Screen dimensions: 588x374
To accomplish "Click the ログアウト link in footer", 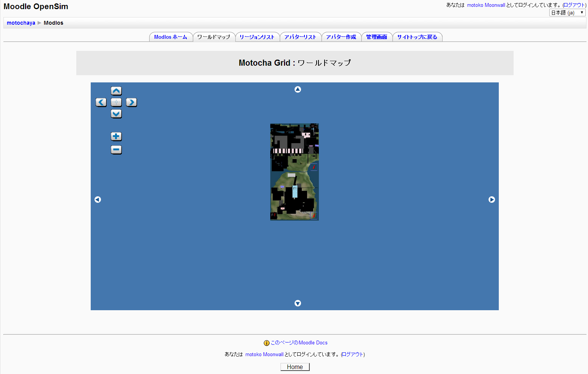I will coord(353,354).
